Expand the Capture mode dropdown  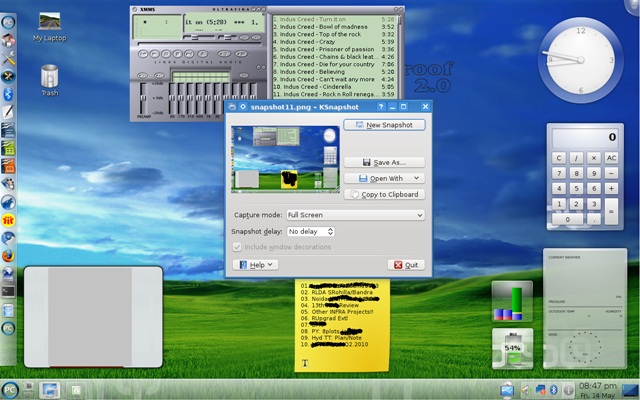[x=354, y=215]
